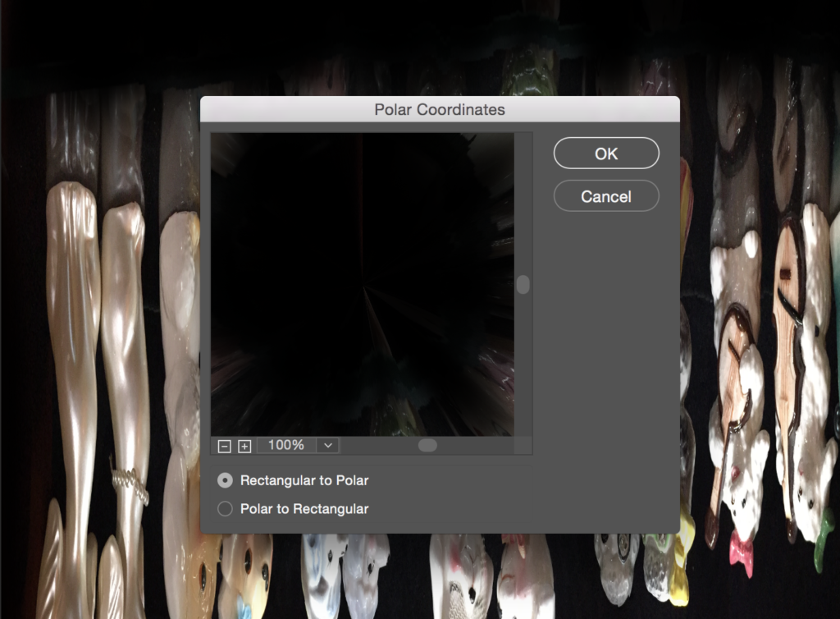Screen dimensions: 840x619
Task: Click the zoom in plus icon
Action: click(x=244, y=446)
